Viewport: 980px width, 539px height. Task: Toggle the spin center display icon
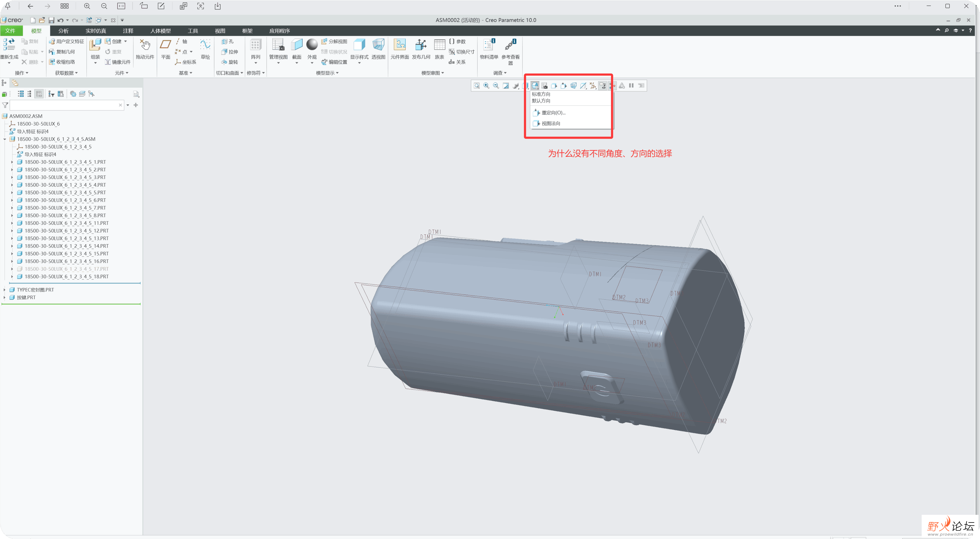click(612, 86)
